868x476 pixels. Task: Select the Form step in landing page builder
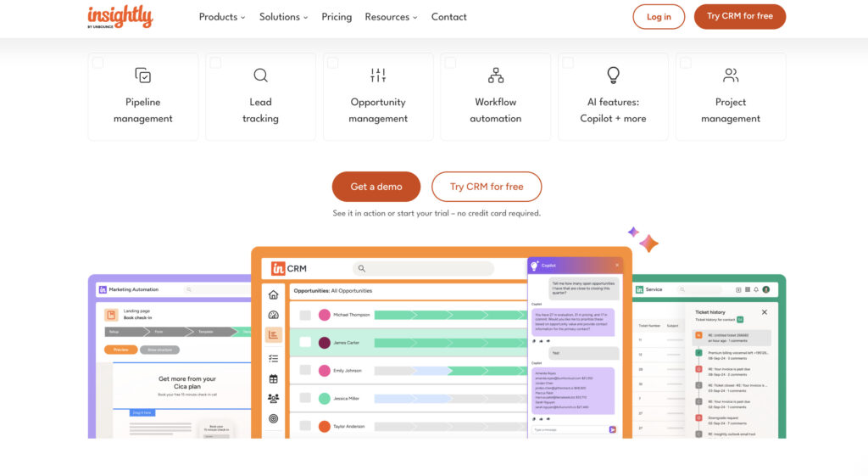(x=168, y=332)
